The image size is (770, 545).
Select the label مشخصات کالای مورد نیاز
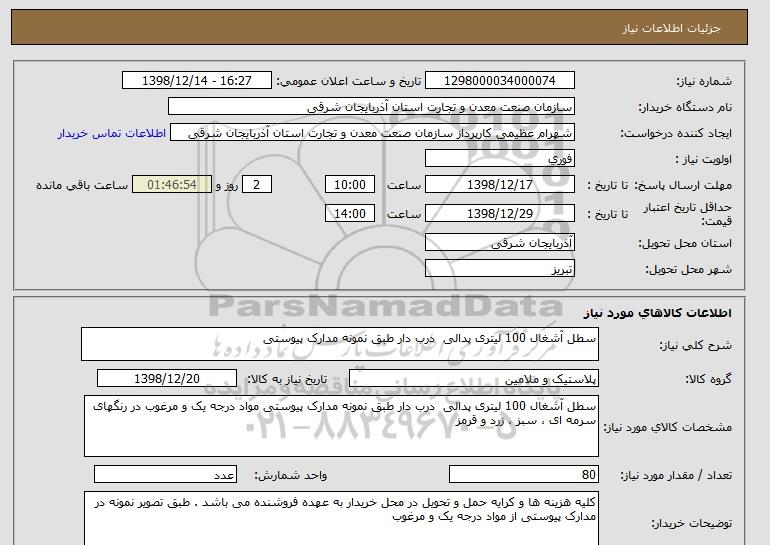pos(667,427)
